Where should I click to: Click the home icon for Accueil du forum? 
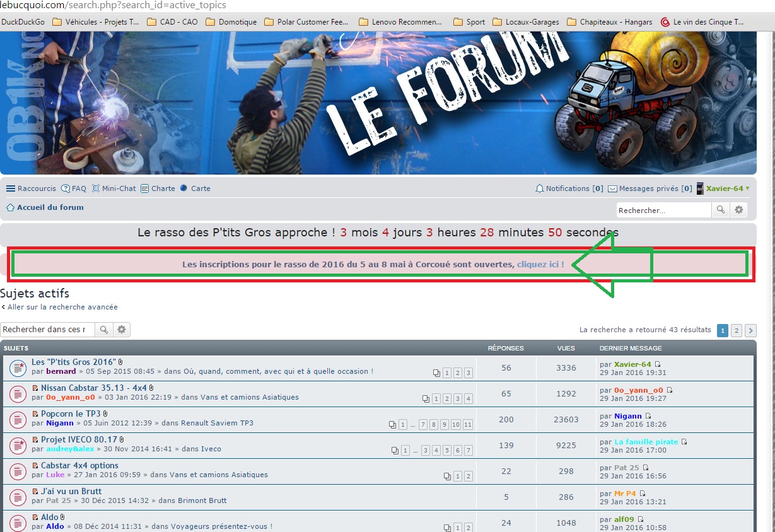click(10, 207)
